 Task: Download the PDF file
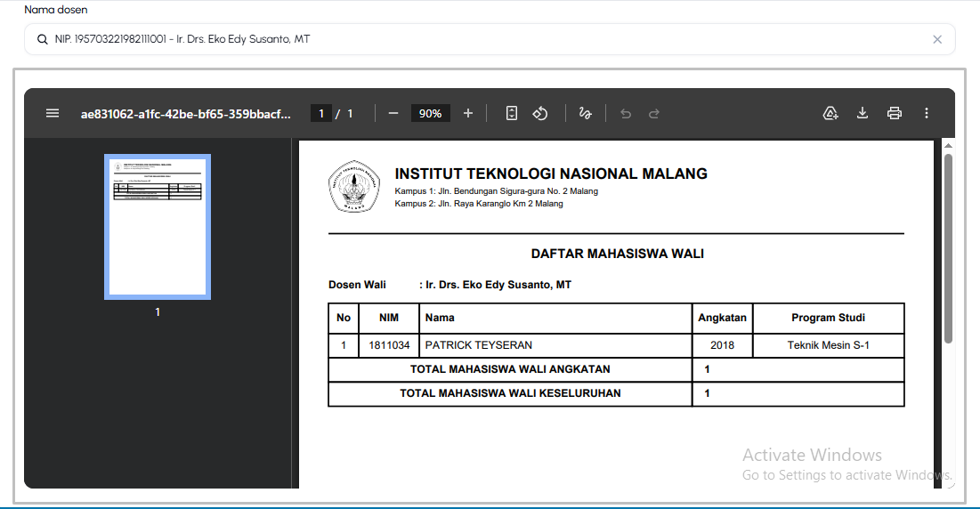coord(863,113)
